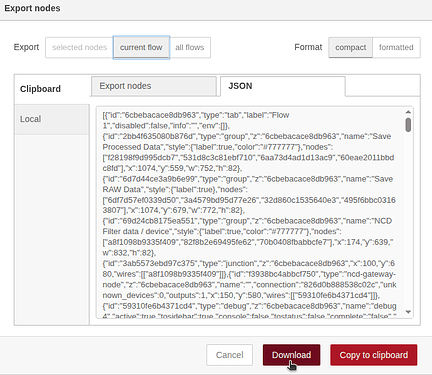Click the empty tab area right of JSON
The image size is (432, 375).
[x=383, y=86]
